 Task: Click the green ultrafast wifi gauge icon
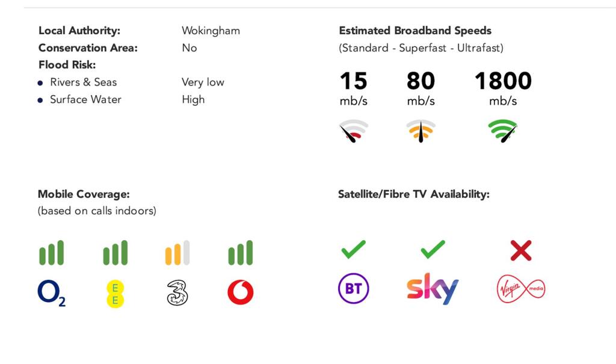click(502, 130)
